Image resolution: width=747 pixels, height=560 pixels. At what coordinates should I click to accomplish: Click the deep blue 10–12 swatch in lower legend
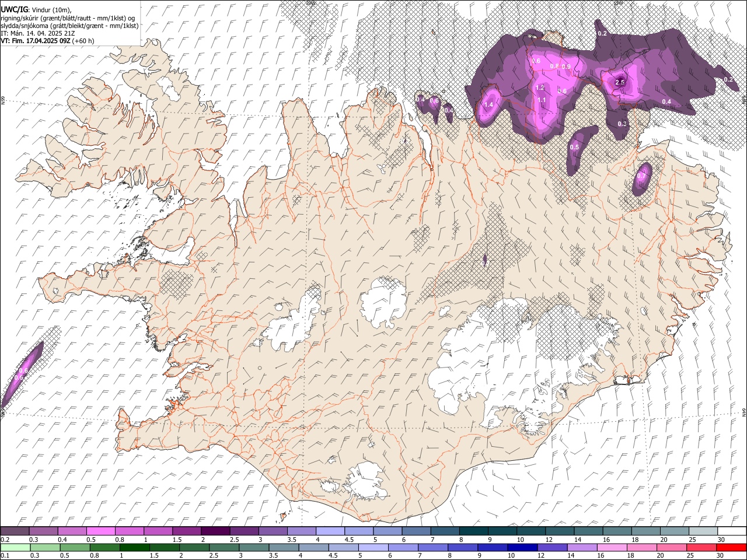pyautogui.click(x=522, y=548)
